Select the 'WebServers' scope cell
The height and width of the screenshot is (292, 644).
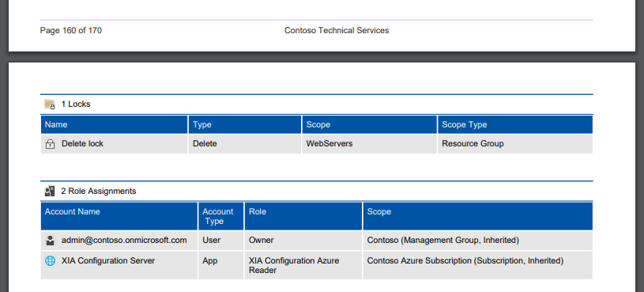pyautogui.click(x=370, y=144)
